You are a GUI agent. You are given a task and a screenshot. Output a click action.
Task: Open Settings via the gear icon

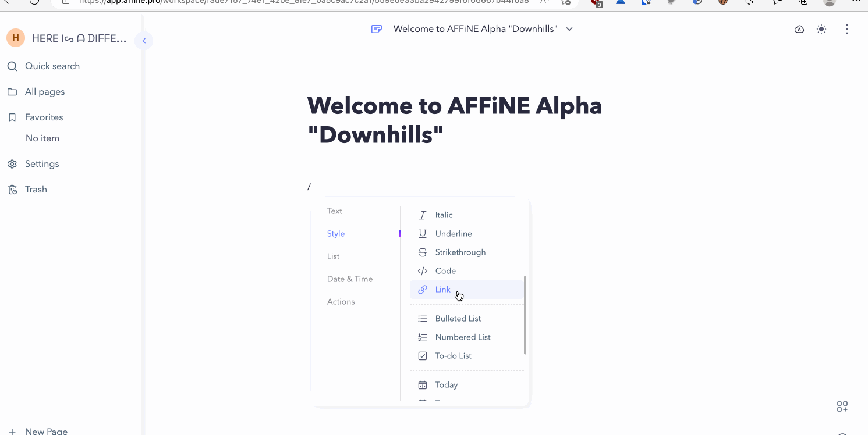click(x=12, y=163)
